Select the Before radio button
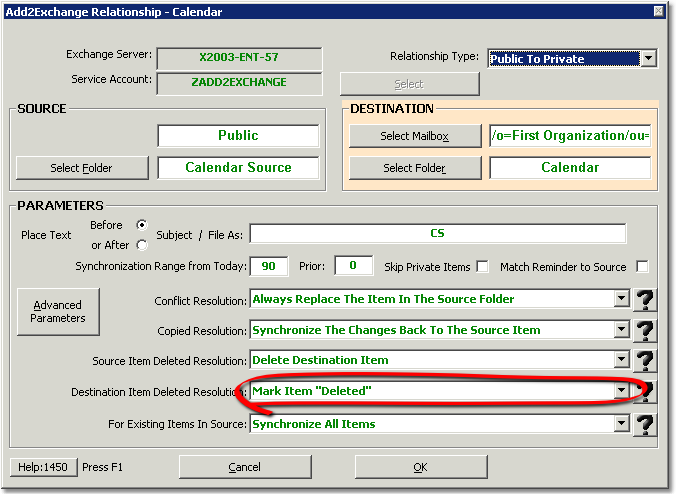The image size is (676, 496). point(141,225)
